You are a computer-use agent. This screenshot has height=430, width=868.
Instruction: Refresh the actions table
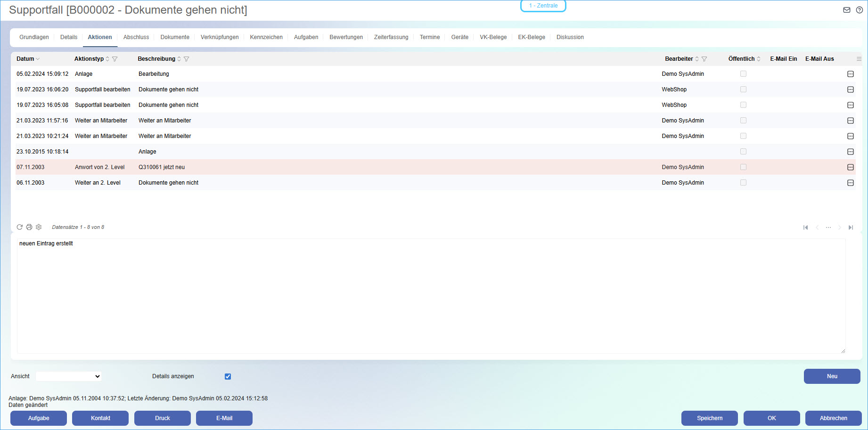point(20,227)
